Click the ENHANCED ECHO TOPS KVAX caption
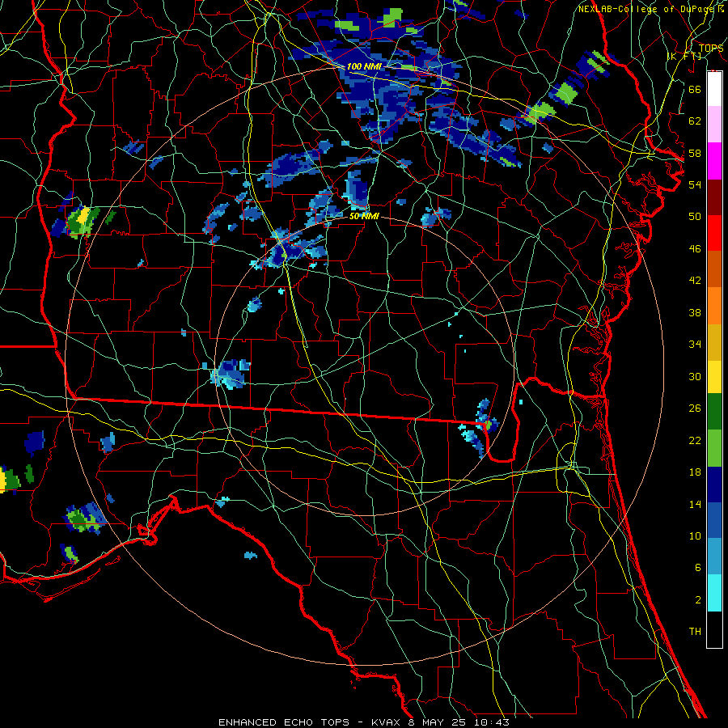 (x=364, y=722)
